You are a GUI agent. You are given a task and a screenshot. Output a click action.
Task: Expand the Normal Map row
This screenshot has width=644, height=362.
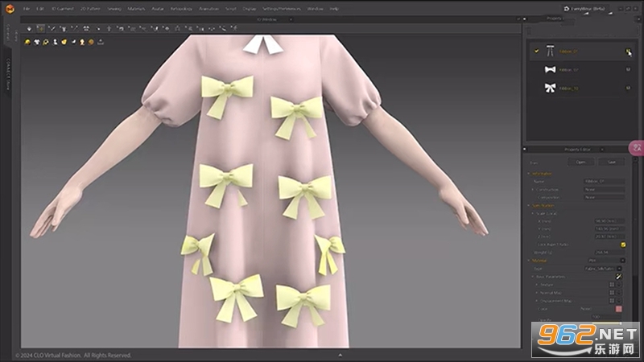click(x=537, y=293)
